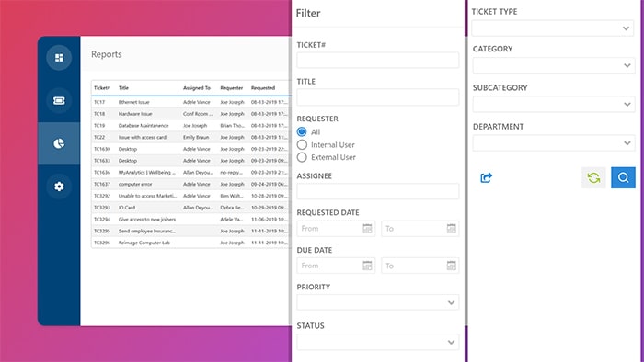Select the TC1633 Desktop ticket
The height and width of the screenshot is (362, 644).
tap(191, 161)
